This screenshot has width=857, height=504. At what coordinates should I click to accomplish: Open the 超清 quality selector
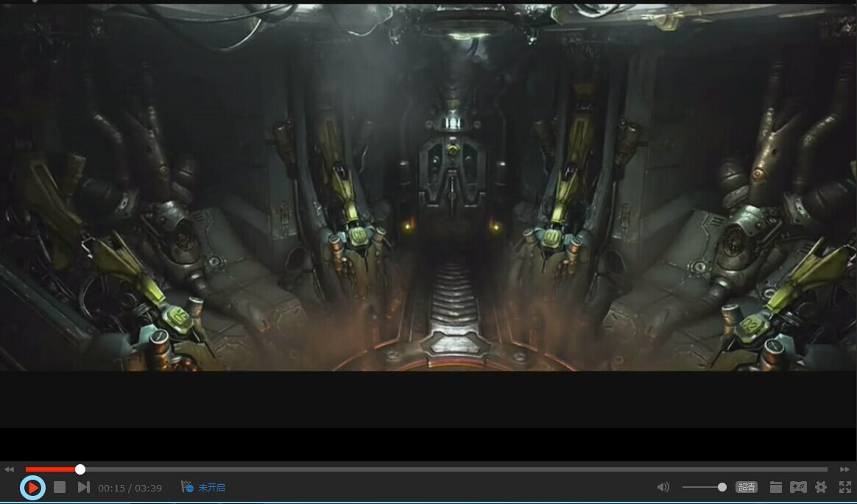coord(747,487)
